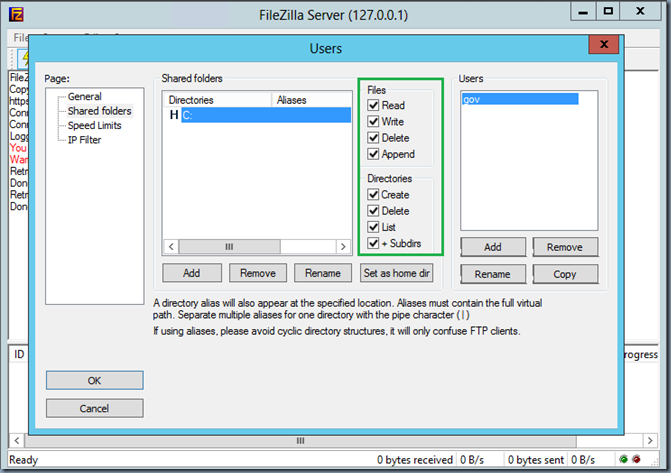Screen dimensions: 671x473
Task: Click shared folders list right scroll arrow
Action: pyautogui.click(x=343, y=247)
